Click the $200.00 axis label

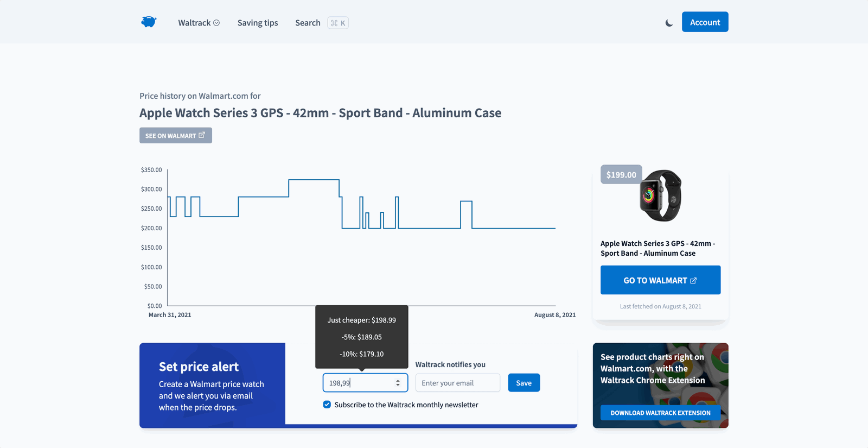[151, 228]
